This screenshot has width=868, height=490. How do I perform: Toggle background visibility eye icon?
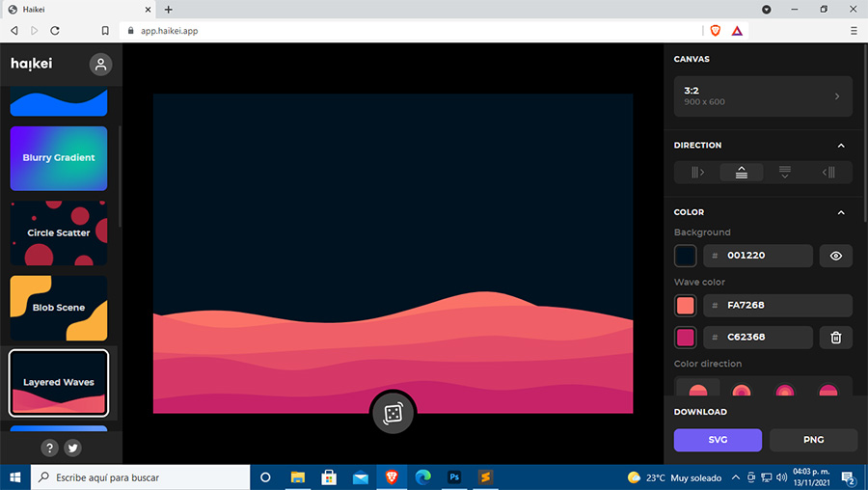click(x=835, y=256)
